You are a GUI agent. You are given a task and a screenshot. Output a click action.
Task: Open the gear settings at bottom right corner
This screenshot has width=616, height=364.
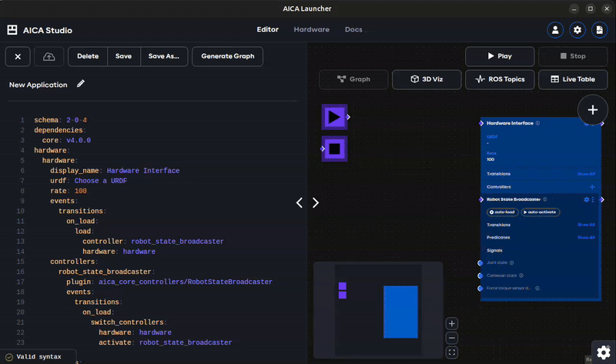click(604, 352)
